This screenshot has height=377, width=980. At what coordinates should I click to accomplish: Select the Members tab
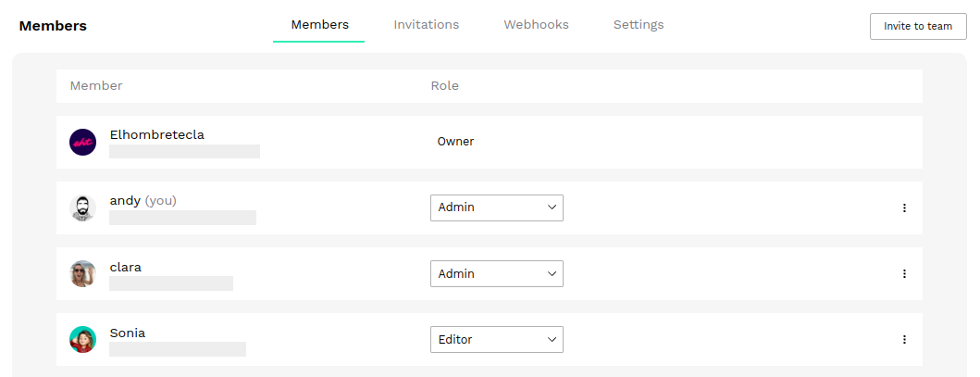pos(319,25)
